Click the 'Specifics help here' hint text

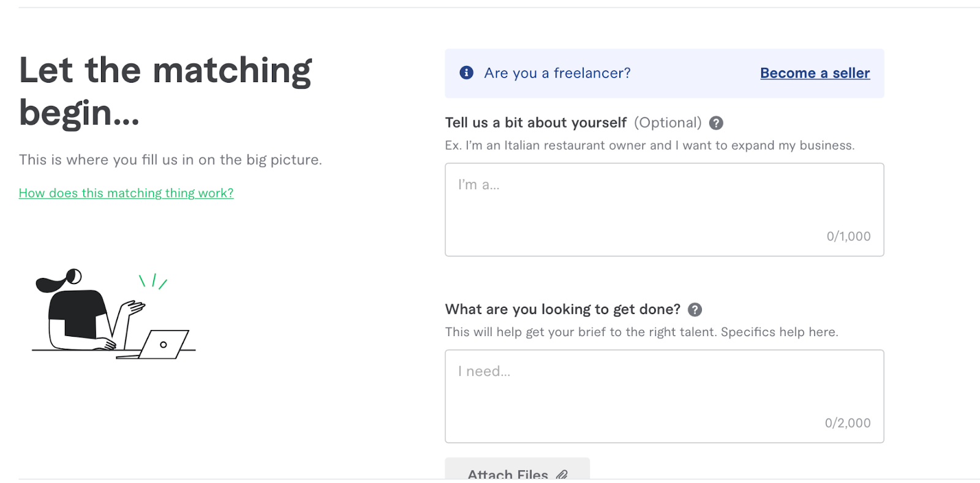779,332
